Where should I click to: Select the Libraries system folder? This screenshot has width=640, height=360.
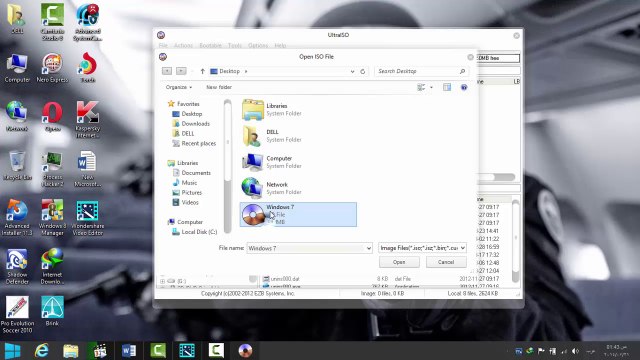[x=272, y=109]
